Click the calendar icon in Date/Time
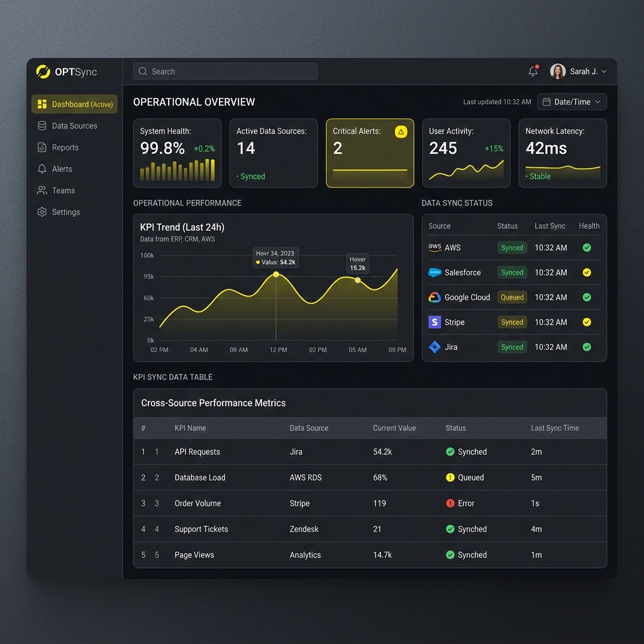644x644 pixels. click(547, 102)
